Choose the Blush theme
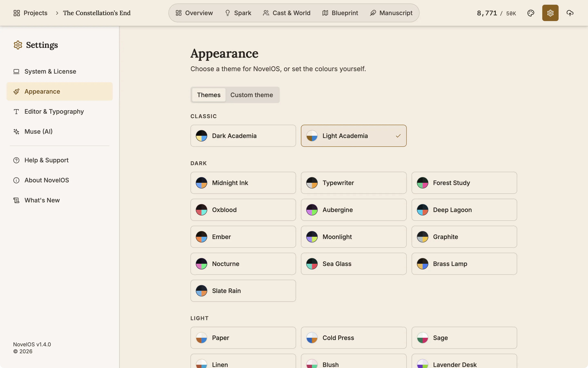Viewport: 588px width, 368px height. 354,361
